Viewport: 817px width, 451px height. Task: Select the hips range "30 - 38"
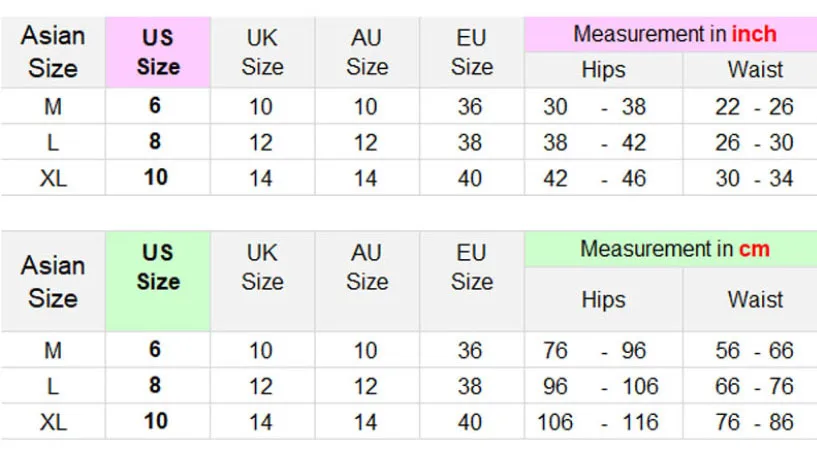pos(594,107)
